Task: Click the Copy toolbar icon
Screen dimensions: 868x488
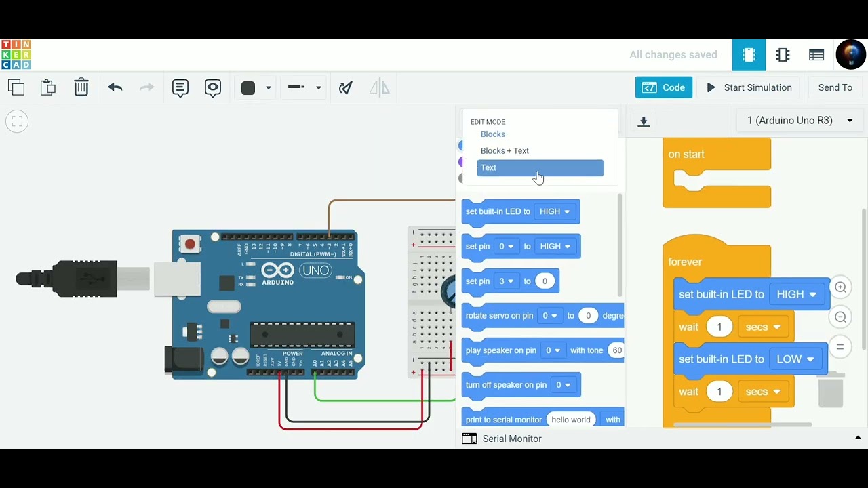Action: point(16,87)
